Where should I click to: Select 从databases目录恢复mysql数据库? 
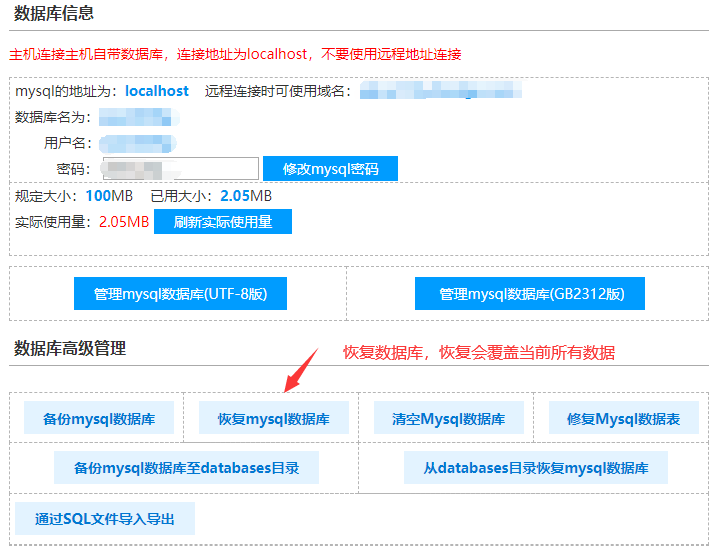(x=535, y=467)
